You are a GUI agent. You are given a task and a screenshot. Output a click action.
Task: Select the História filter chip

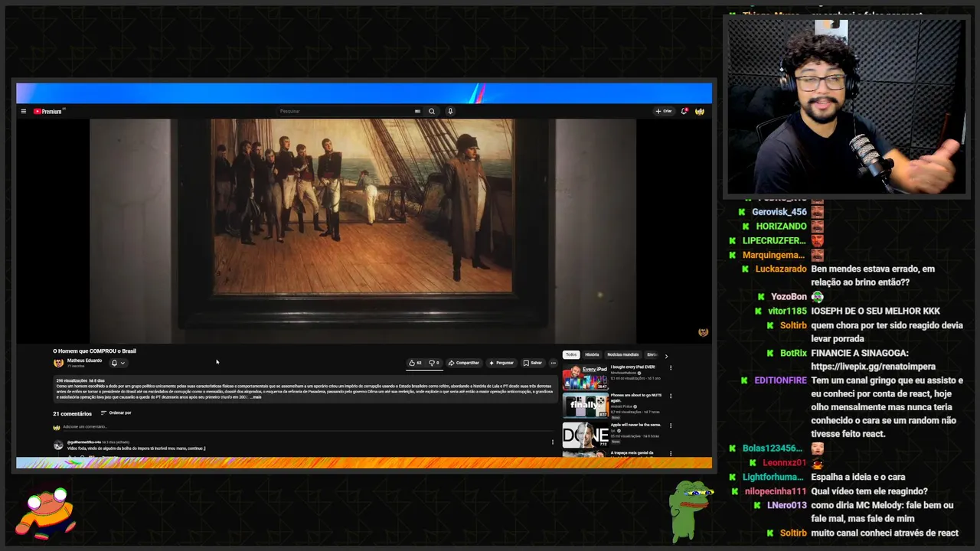[592, 355]
